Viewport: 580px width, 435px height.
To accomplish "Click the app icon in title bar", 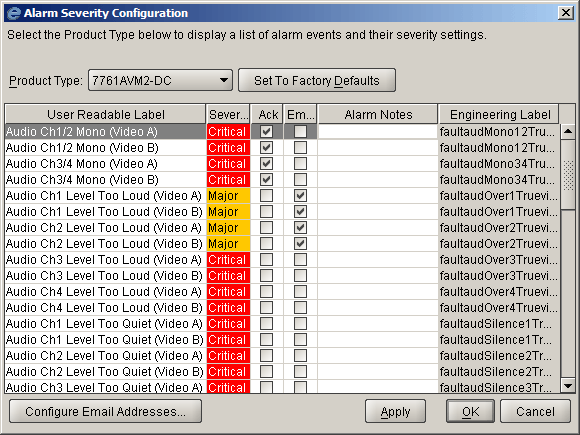I will click(14, 13).
